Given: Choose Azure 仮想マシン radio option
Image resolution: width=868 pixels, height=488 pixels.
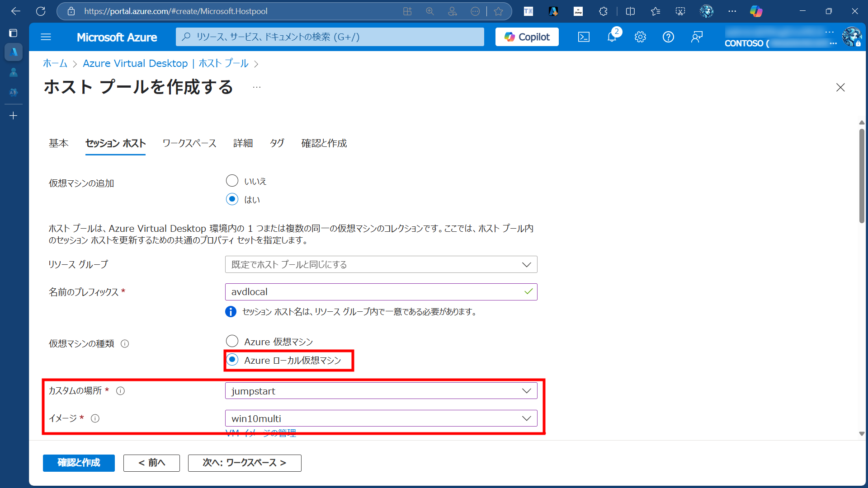Looking at the screenshot, I should click(x=232, y=341).
